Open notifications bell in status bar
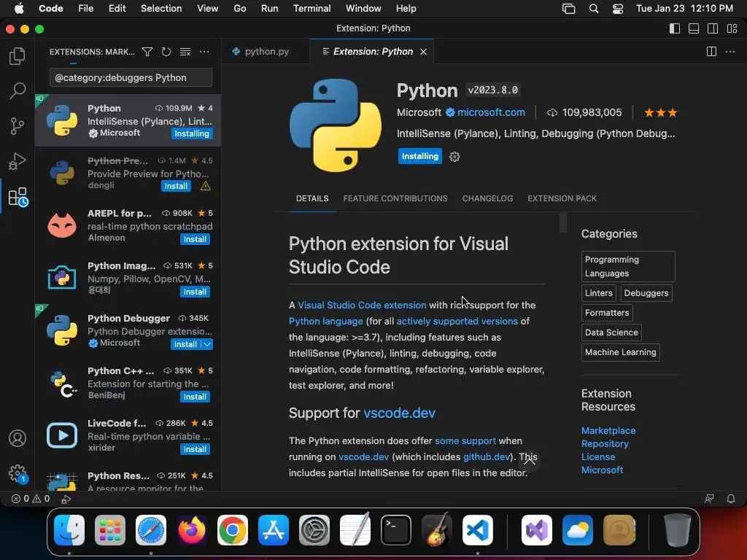The width and height of the screenshot is (747, 560). [x=731, y=499]
